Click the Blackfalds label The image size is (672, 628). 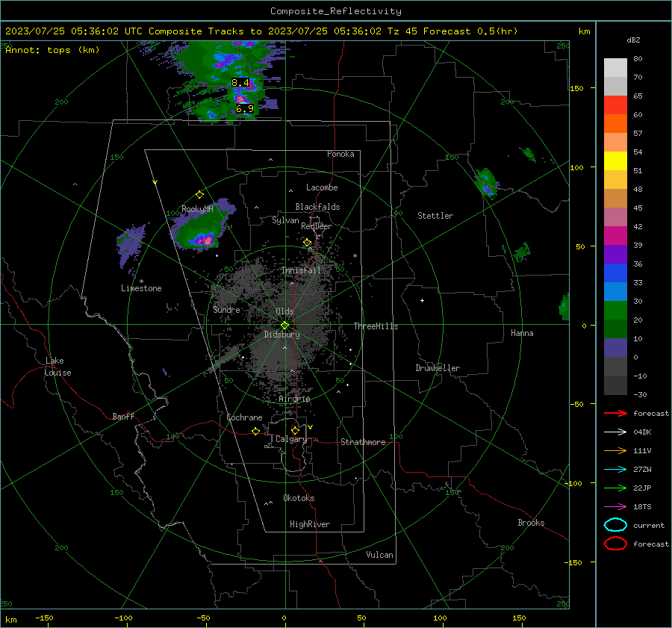coord(317,207)
